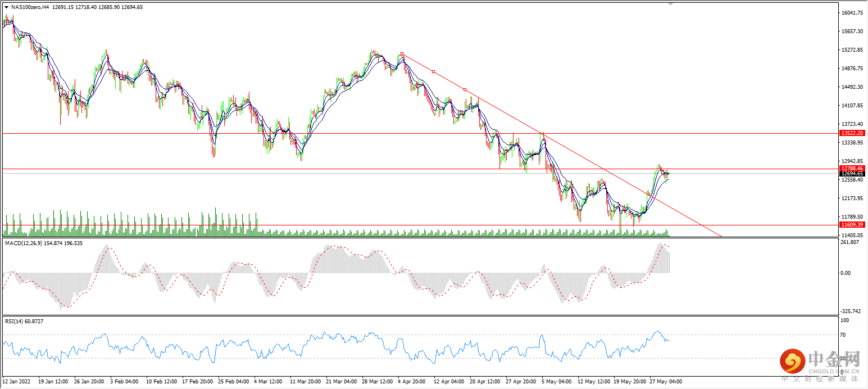Viewport: 868px width, 389px height.
Task: Click the red 13522.20 price tag
Action: (x=853, y=133)
